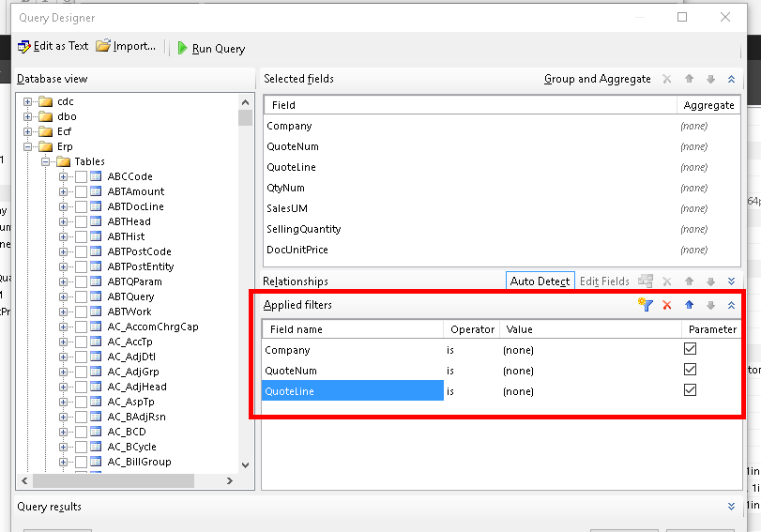761x532 pixels.
Task: Check the ABCCode table checkbox
Action: point(81,176)
